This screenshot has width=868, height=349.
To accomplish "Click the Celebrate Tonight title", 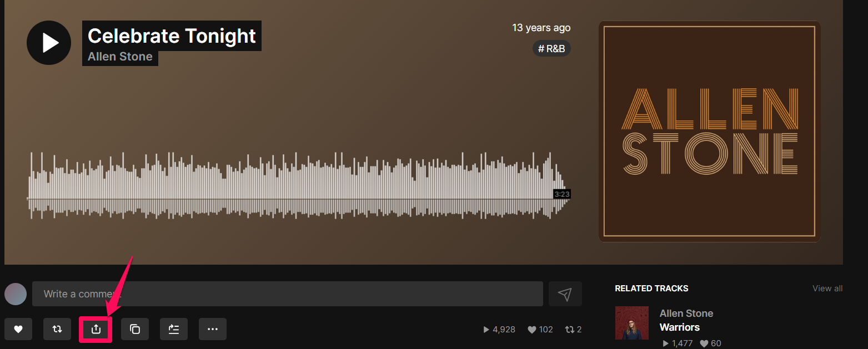I will (x=172, y=36).
